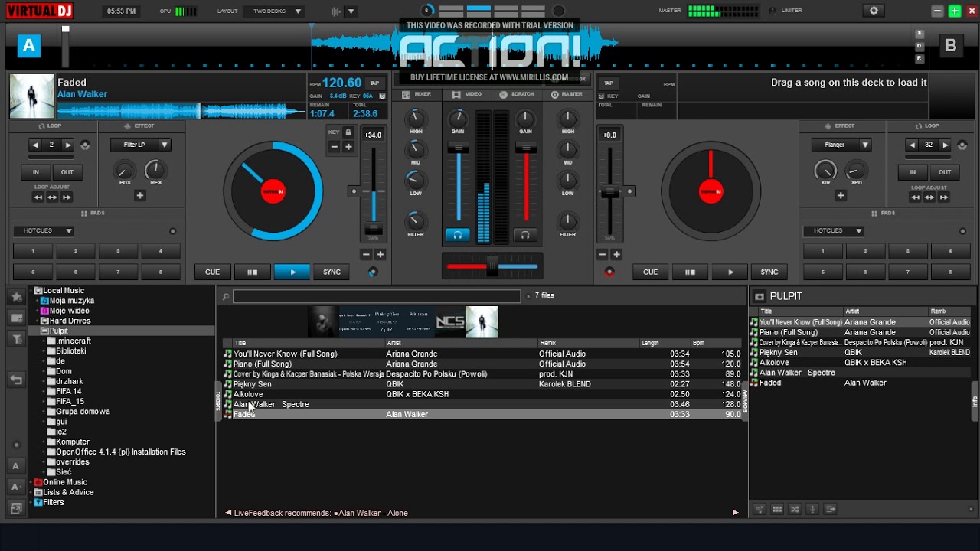Click the add virtual folder icon in sidebar
Image resolution: width=980 pixels, height=551 pixels.
pos(16,318)
